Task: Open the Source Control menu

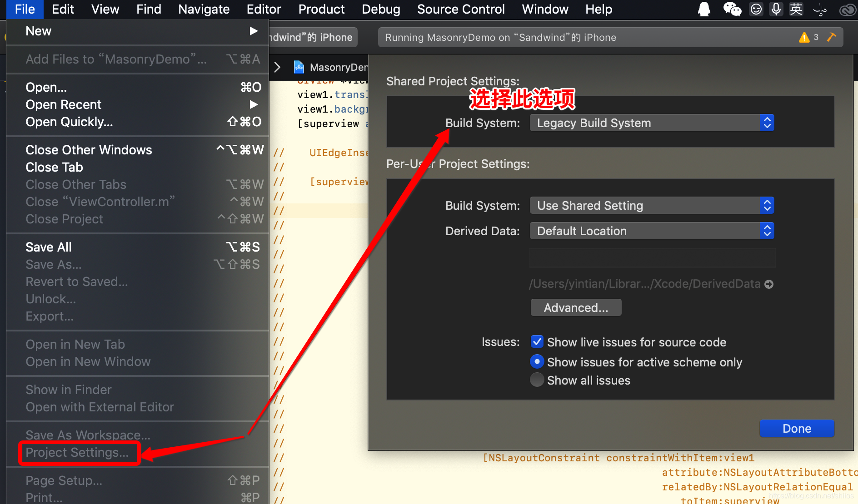Action: click(x=461, y=9)
